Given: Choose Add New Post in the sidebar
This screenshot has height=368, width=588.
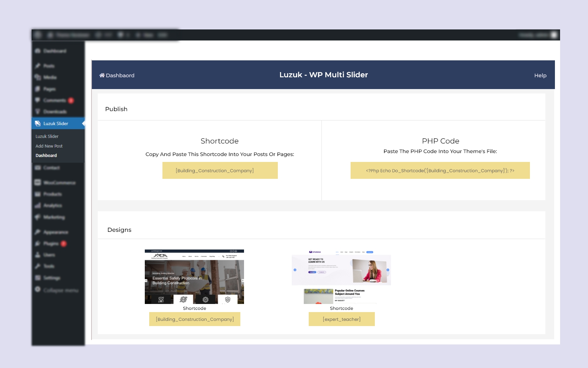Looking at the screenshot, I should 49,146.
